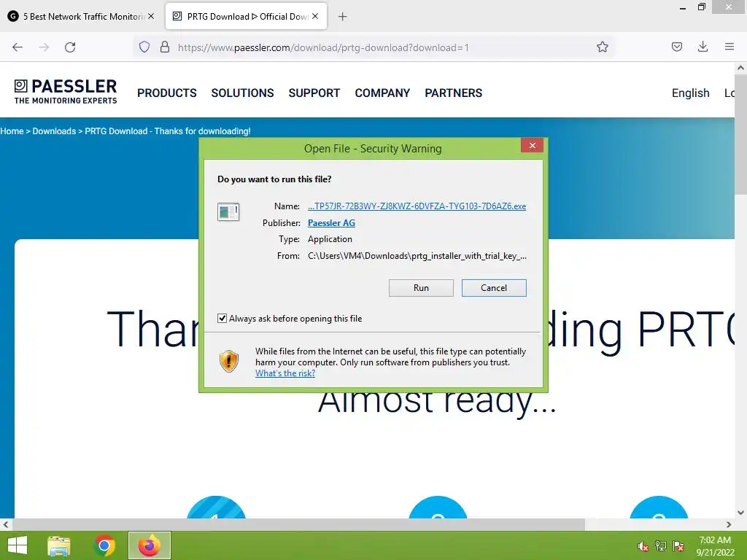The image size is (747, 560).
Task: Go to Downloads breadcrumb link
Action: [54, 131]
